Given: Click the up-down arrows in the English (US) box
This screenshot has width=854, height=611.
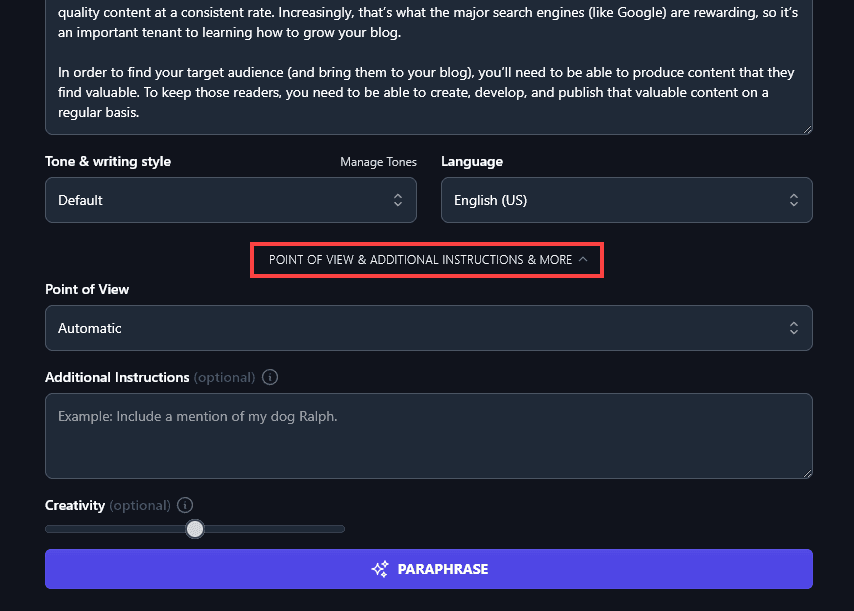Looking at the screenshot, I should click(x=794, y=200).
